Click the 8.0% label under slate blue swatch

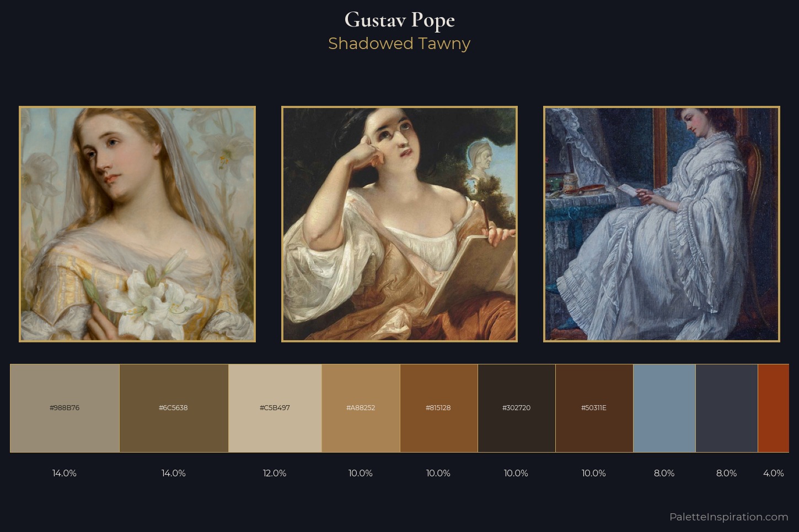664,473
